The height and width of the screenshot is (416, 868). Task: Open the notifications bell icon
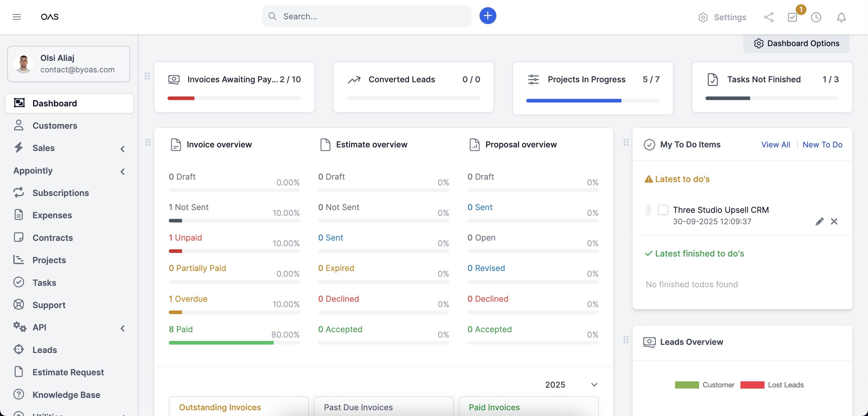[841, 17]
